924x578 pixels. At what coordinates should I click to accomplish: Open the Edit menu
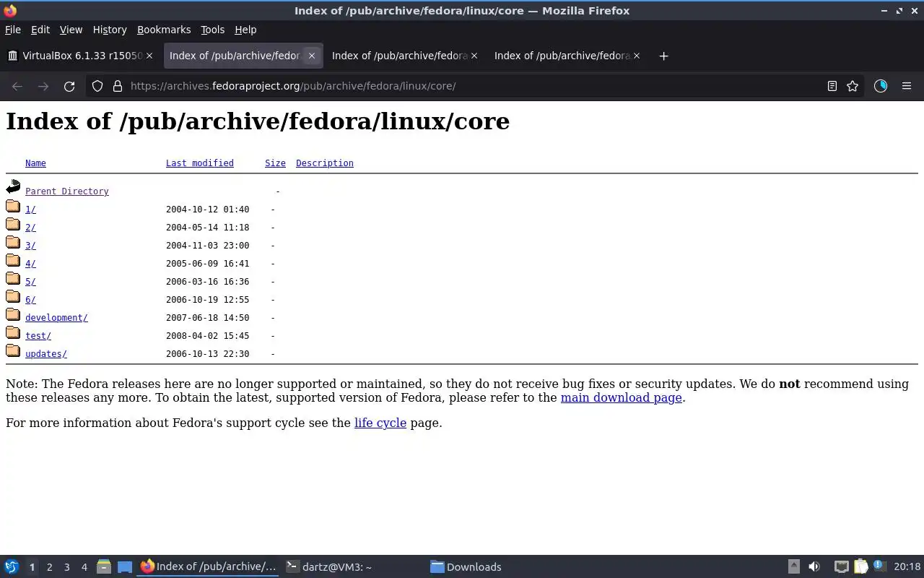click(x=40, y=30)
